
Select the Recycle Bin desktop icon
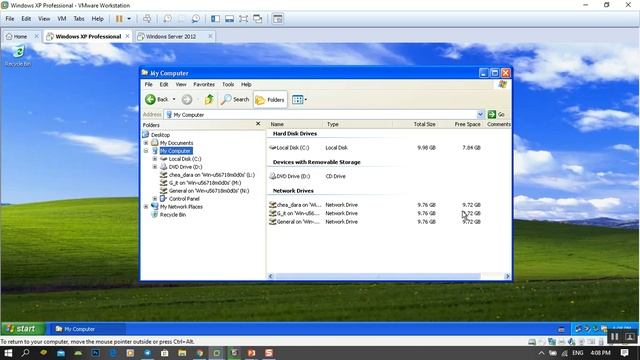[18, 56]
